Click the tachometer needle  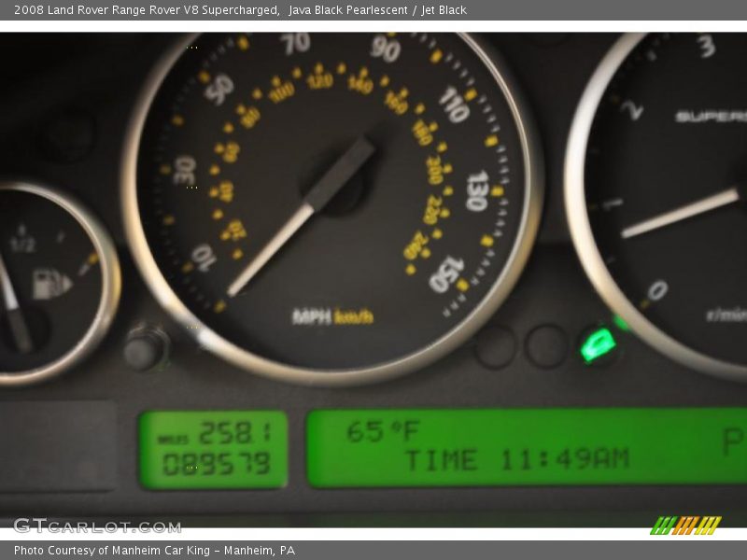683,212
